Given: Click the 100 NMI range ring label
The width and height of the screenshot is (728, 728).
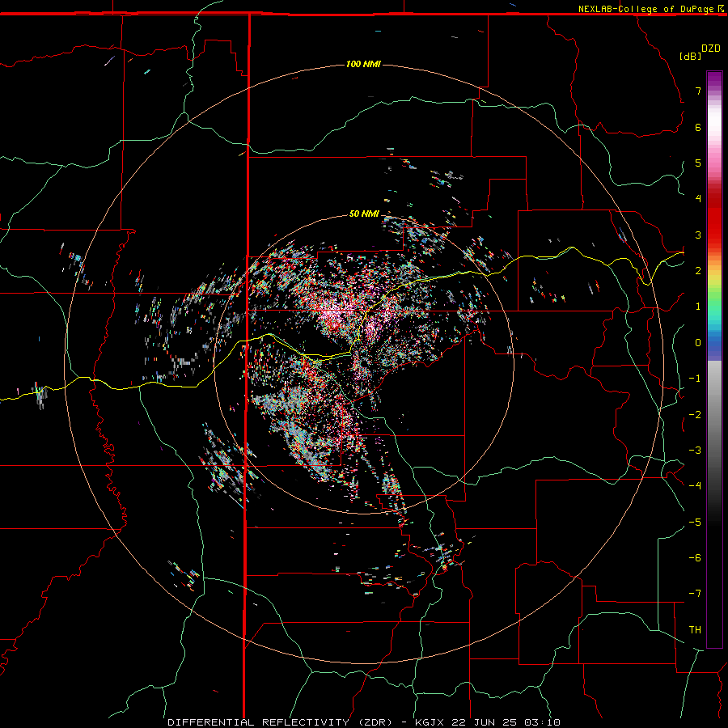Looking at the screenshot, I should 363,64.
